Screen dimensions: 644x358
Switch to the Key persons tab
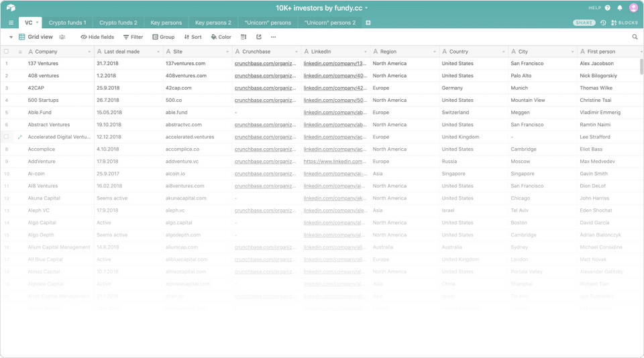click(x=166, y=23)
